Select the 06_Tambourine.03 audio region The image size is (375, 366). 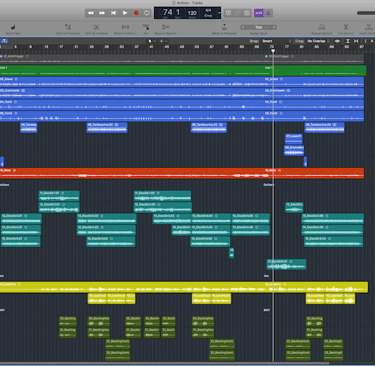tap(209, 128)
